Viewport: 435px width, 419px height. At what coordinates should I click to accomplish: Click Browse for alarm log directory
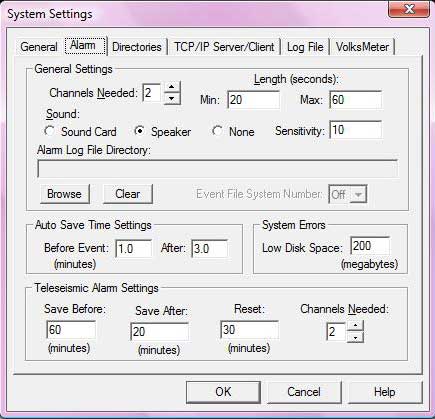(x=65, y=194)
